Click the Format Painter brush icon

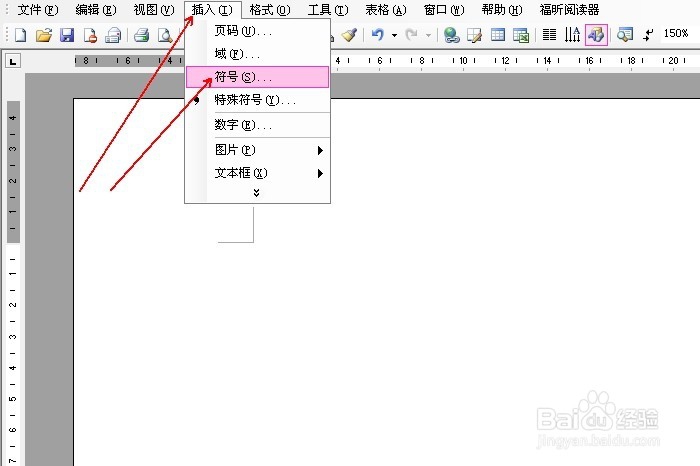[x=349, y=35]
